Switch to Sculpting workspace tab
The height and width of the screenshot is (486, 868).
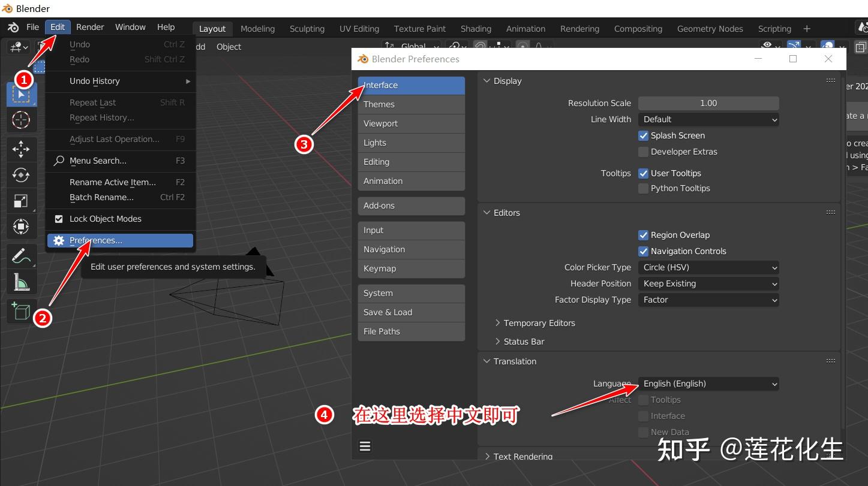point(307,29)
